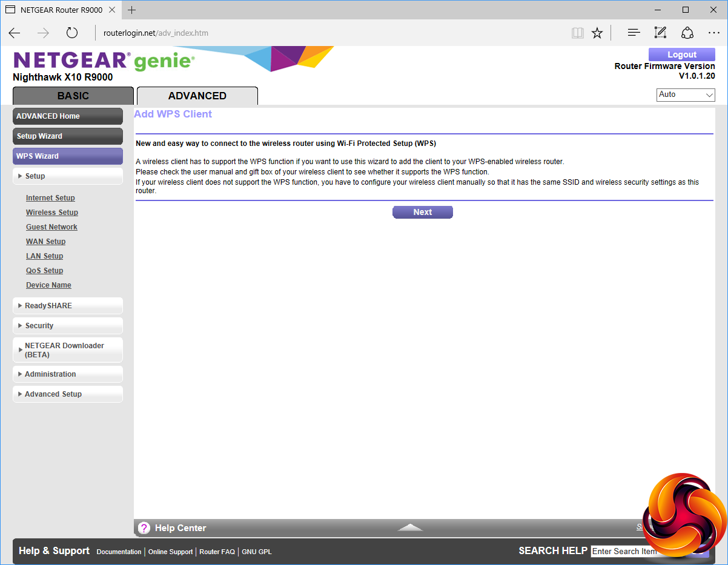
Task: Select WPS Wizard in sidebar
Action: [x=68, y=156]
